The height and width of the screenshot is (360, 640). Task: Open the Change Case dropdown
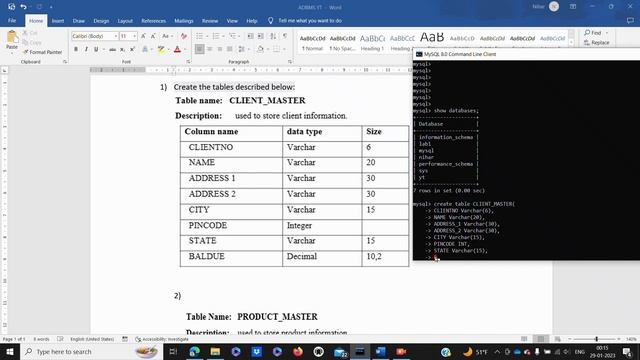pos(167,36)
